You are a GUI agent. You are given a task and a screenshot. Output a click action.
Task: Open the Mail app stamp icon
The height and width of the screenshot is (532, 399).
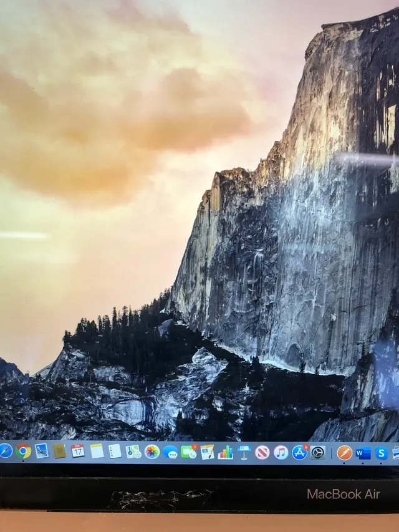pyautogui.click(x=42, y=451)
